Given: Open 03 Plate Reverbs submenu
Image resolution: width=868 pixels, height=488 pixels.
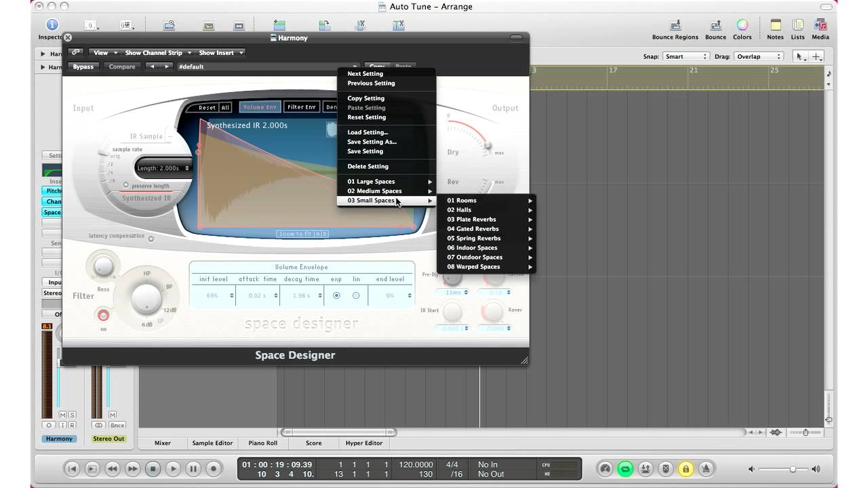Looking at the screenshot, I should (x=486, y=220).
